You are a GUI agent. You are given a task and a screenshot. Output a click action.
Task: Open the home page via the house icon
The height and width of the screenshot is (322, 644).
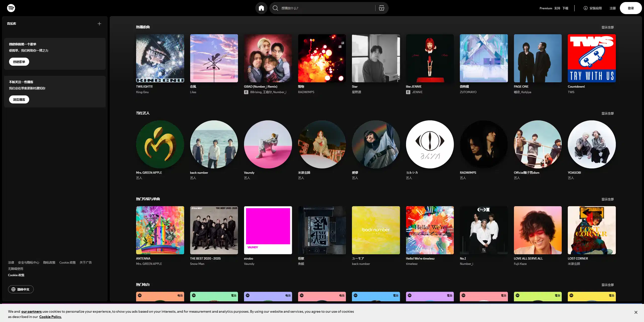261,8
